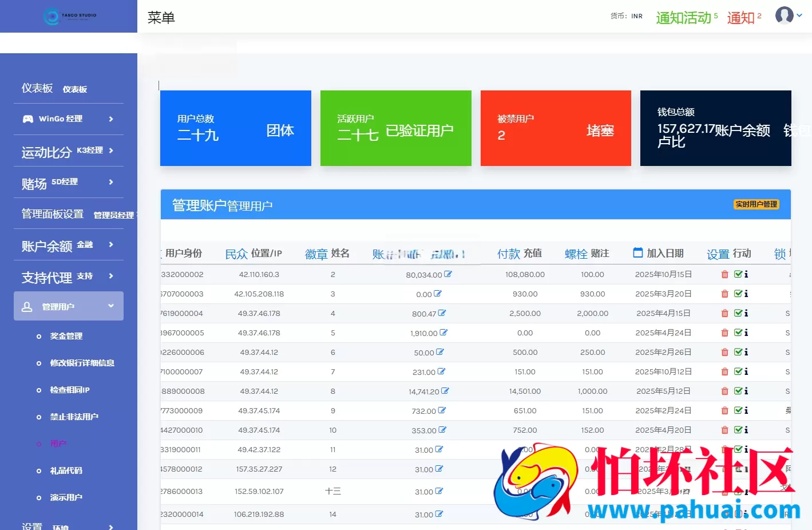Click the info icon in the 2025年4月20日 row
Viewport: 812px width, 530px height.
746,430
